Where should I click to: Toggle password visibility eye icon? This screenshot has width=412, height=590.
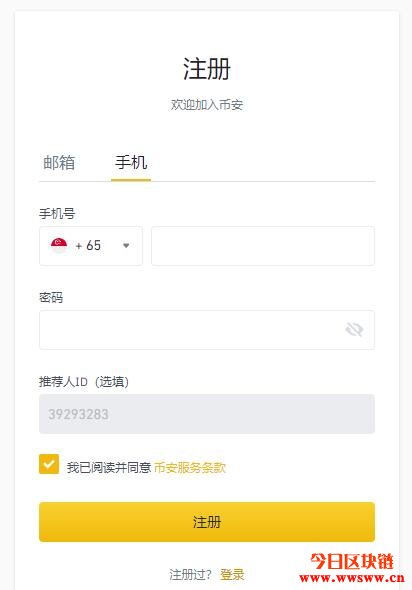coord(354,330)
